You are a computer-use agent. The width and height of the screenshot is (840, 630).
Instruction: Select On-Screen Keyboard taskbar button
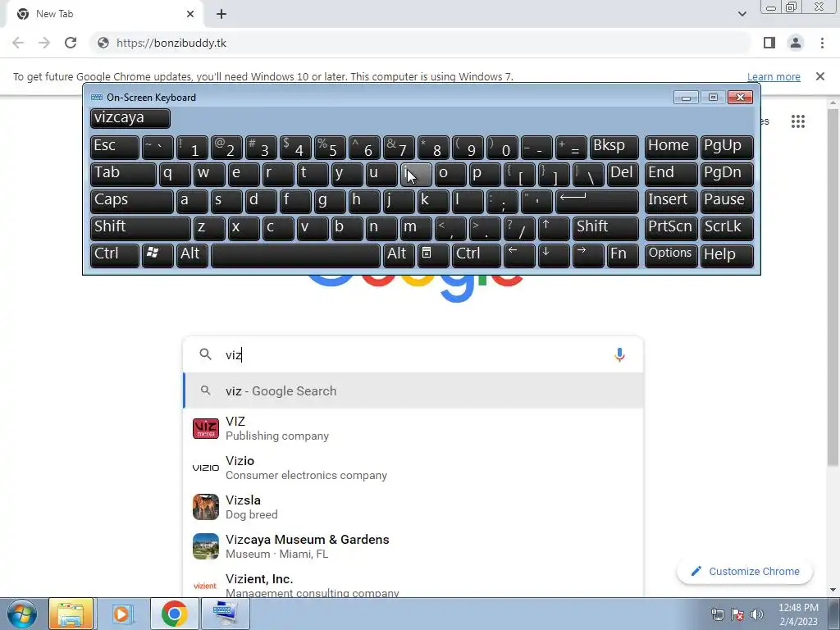click(225, 614)
